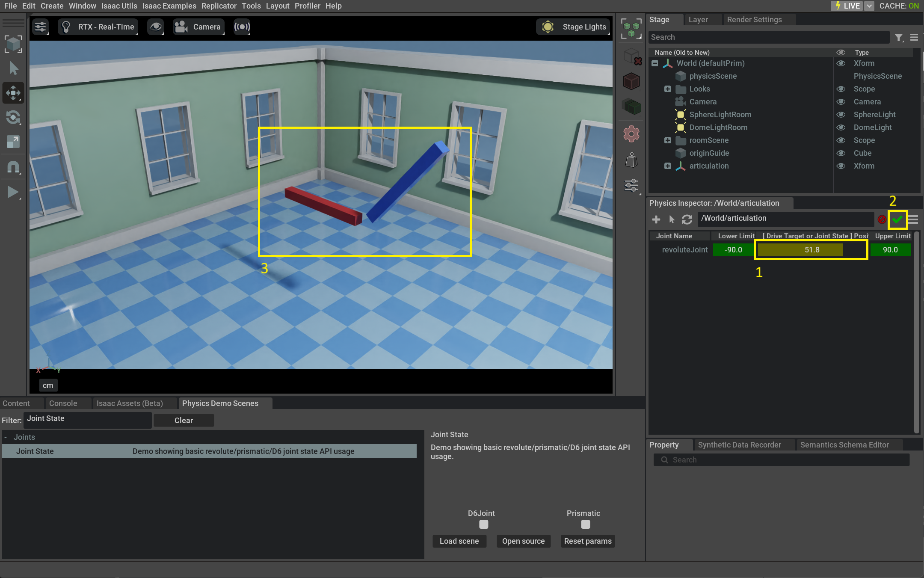This screenshot has width=924, height=578.
Task: Expand the articulation tree item
Action: pos(667,166)
